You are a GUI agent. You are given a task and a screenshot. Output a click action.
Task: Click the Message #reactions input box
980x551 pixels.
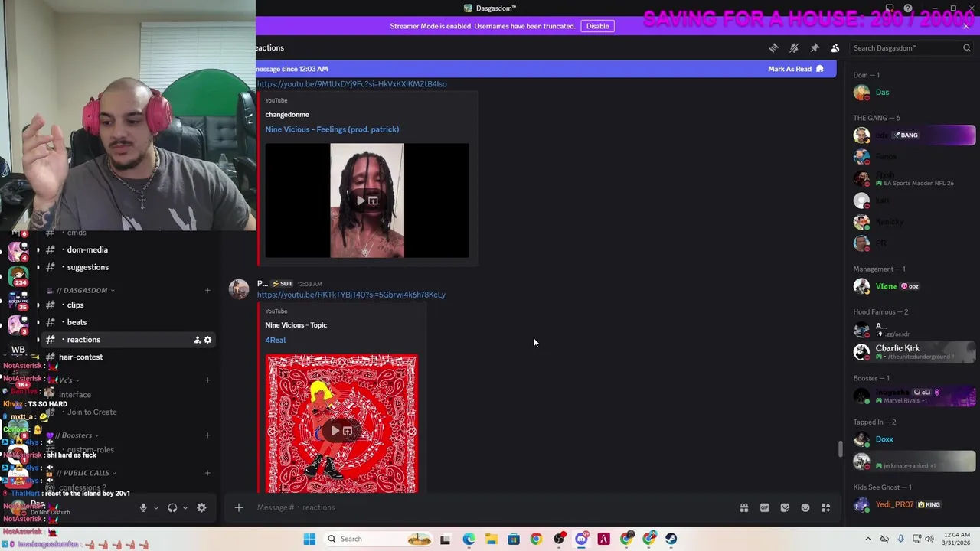(490, 507)
